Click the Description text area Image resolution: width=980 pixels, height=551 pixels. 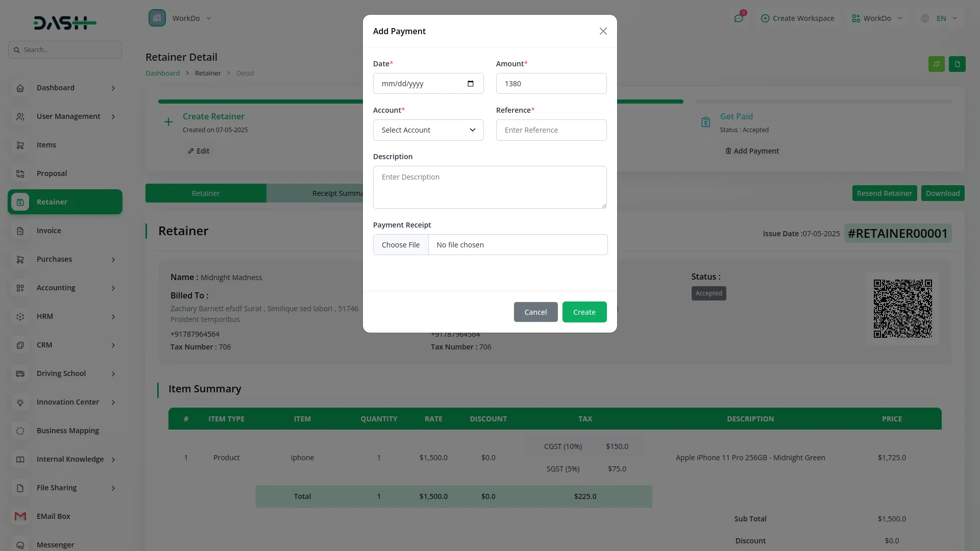pyautogui.click(x=489, y=187)
